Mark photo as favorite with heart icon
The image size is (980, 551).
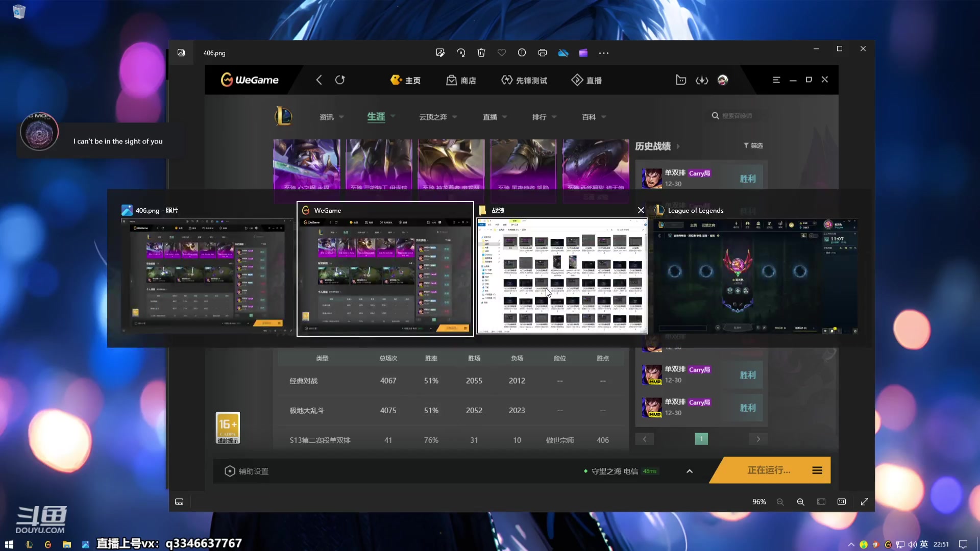502,53
